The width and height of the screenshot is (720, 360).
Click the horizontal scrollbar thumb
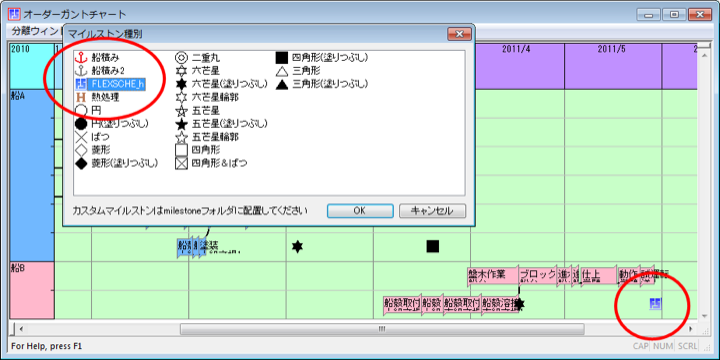pos(382,329)
